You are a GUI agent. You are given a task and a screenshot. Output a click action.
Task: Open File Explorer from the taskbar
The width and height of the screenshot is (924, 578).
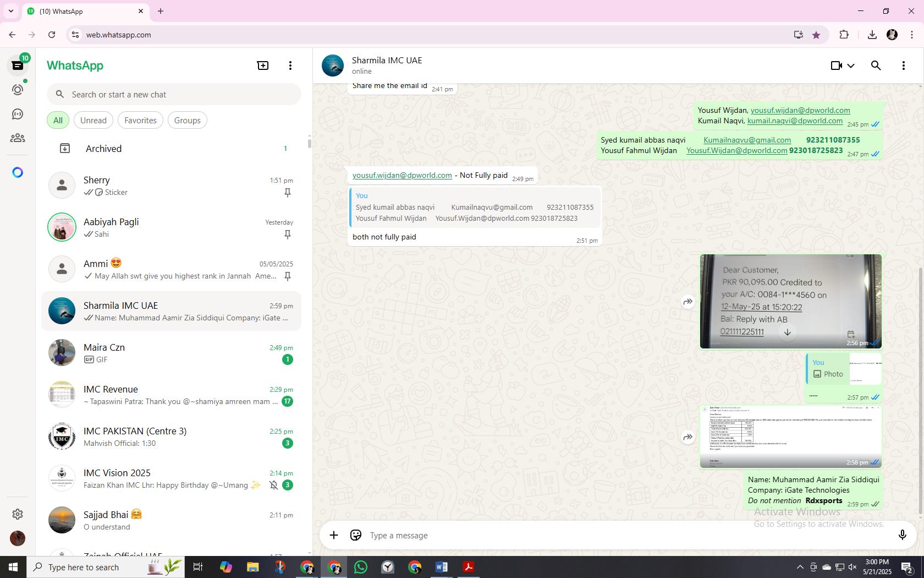pos(252,567)
